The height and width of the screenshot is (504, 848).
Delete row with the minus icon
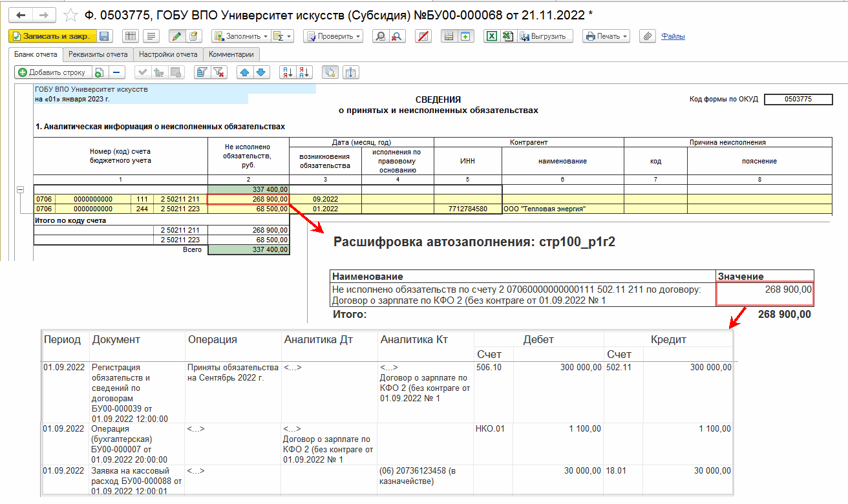(116, 72)
